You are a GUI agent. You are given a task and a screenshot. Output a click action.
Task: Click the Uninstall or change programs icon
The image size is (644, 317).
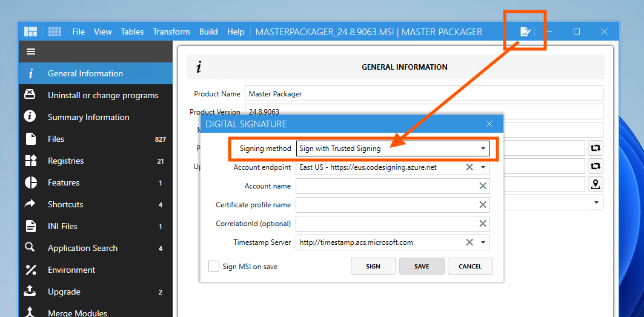tap(30, 95)
